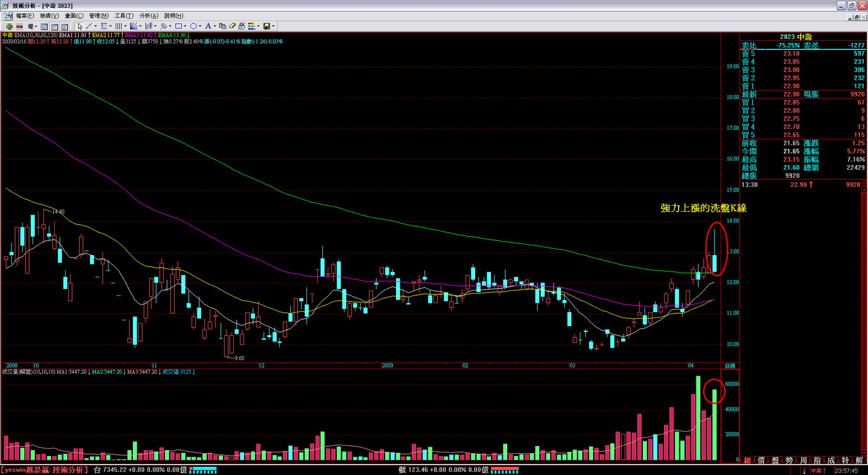Open dropdown arrow beside horizontal levels tool
The image size is (868, 475).
pos(111,26)
